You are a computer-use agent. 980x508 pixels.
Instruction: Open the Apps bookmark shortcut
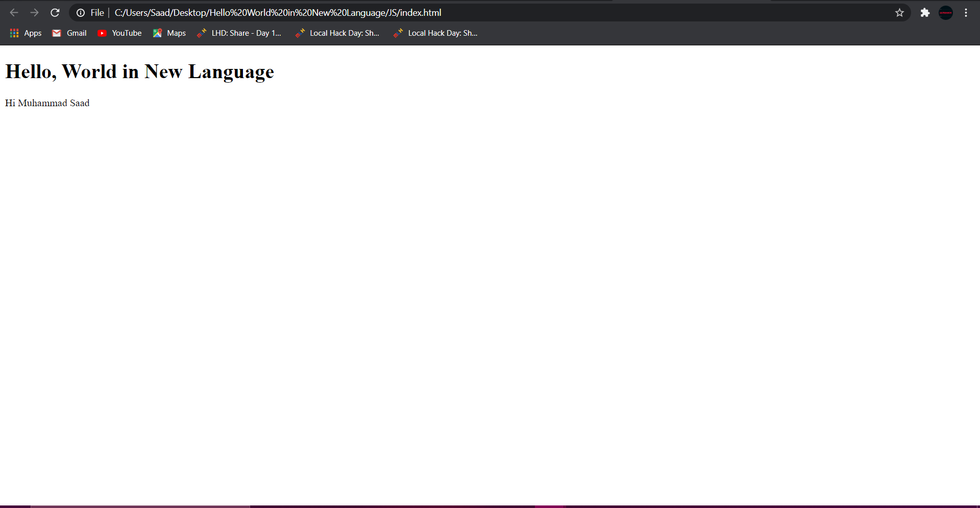coord(26,33)
